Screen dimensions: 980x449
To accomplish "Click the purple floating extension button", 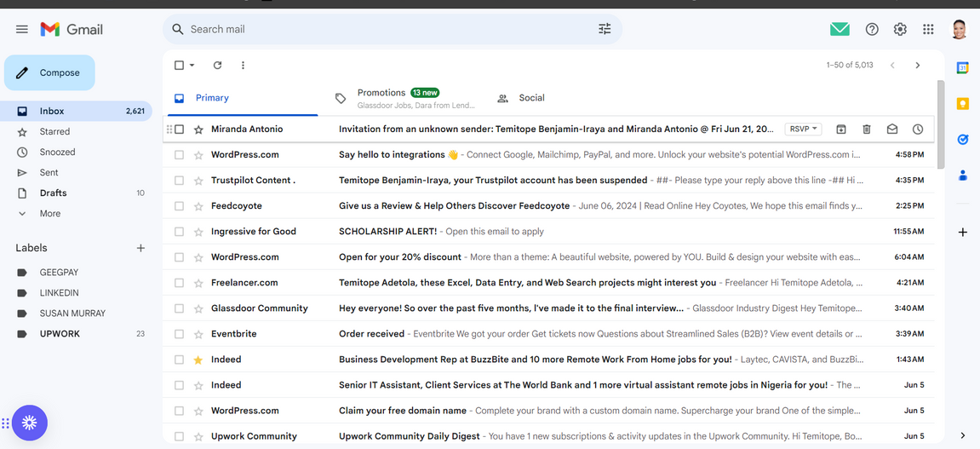I will click(30, 423).
